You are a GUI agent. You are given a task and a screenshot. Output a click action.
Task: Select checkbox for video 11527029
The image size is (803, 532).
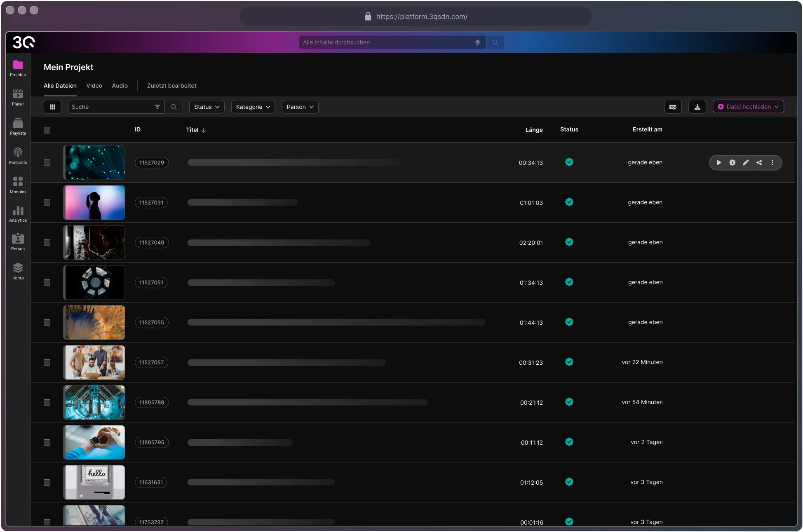click(47, 163)
